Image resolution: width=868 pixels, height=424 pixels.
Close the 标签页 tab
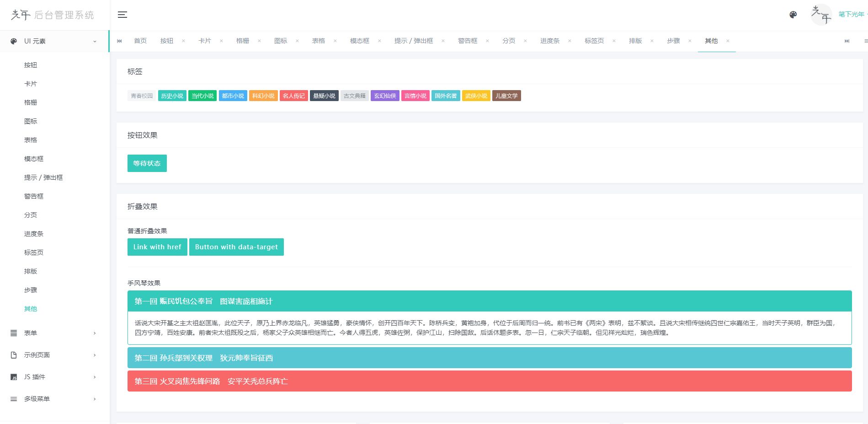click(614, 41)
